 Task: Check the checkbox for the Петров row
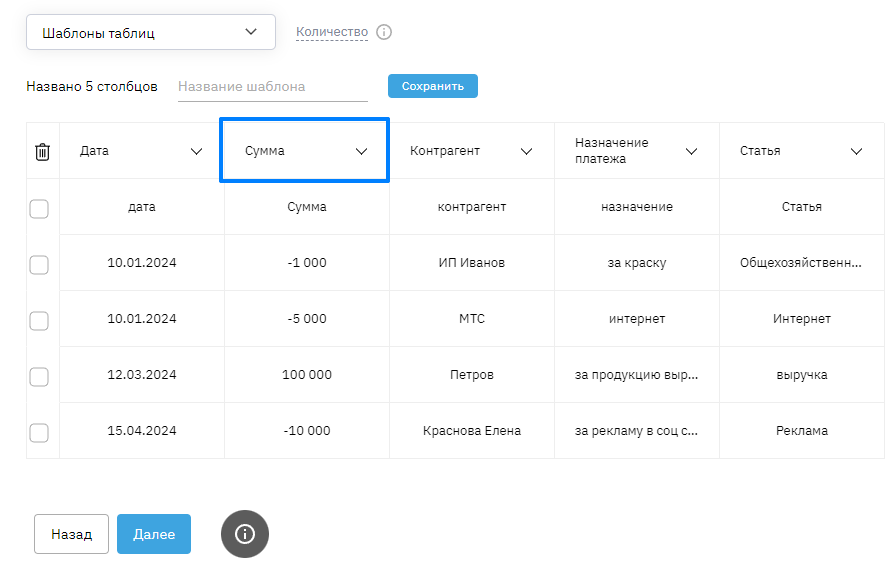click(x=39, y=376)
